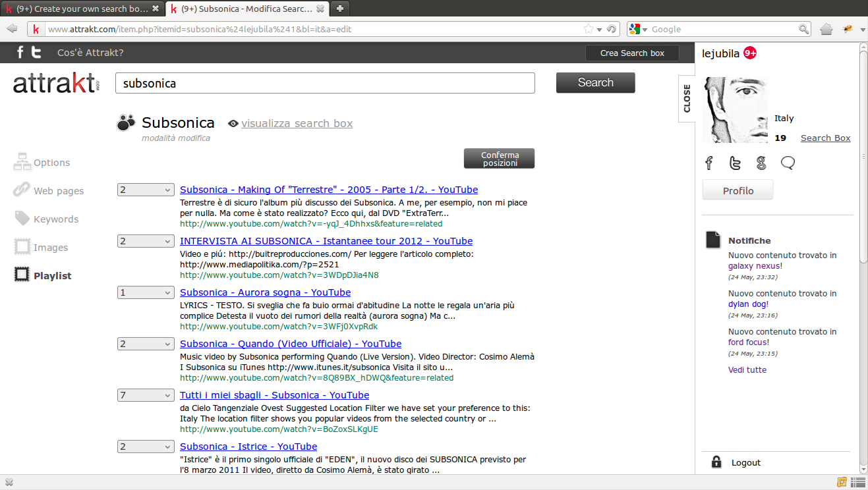
Task: Open the position dropdown for INTERVISTA AI SUBSONICA
Action: 146,241
